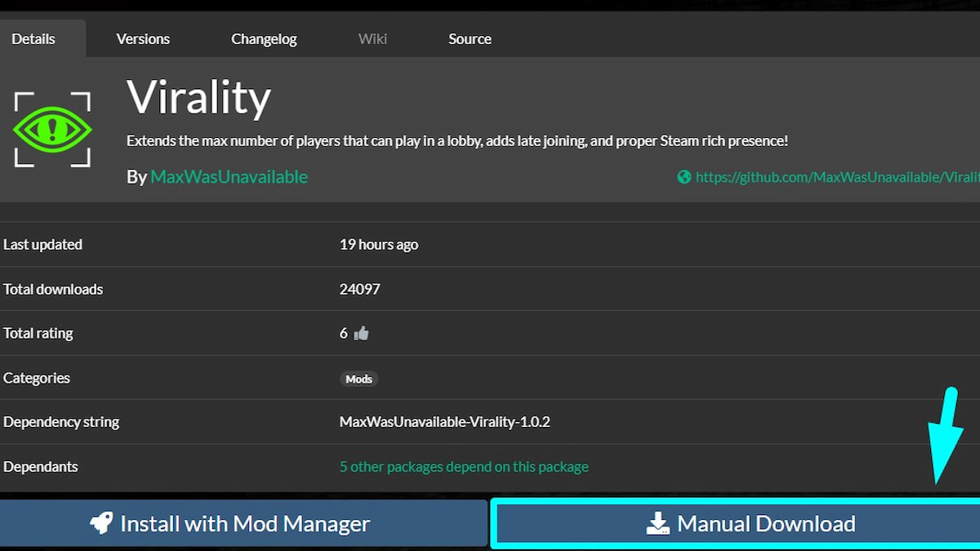
Task: Click the dependency string MaxWasUnavailable-Virality-1.0.2
Action: 444,422
